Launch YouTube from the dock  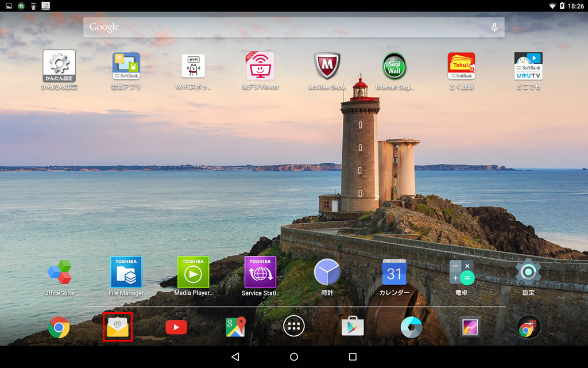[x=176, y=327]
